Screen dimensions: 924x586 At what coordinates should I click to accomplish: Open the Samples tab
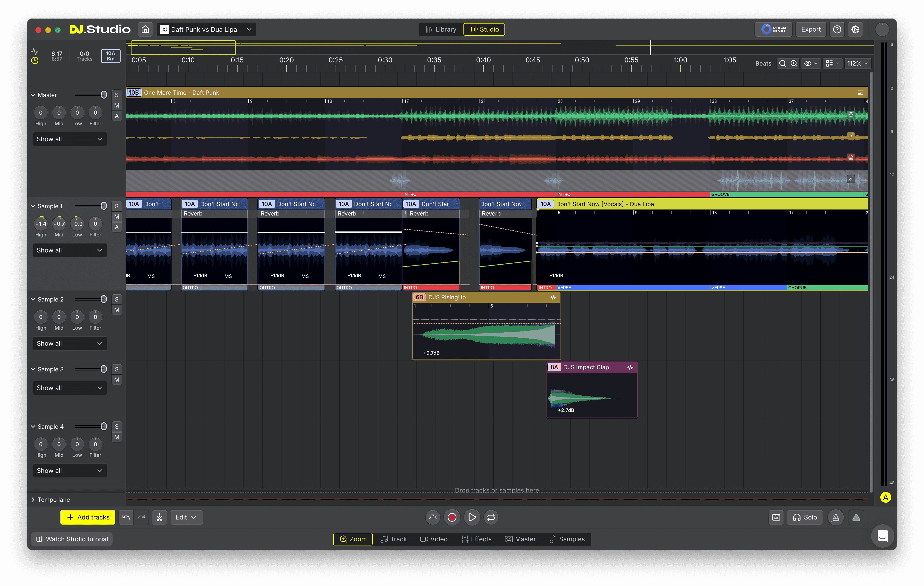567,539
